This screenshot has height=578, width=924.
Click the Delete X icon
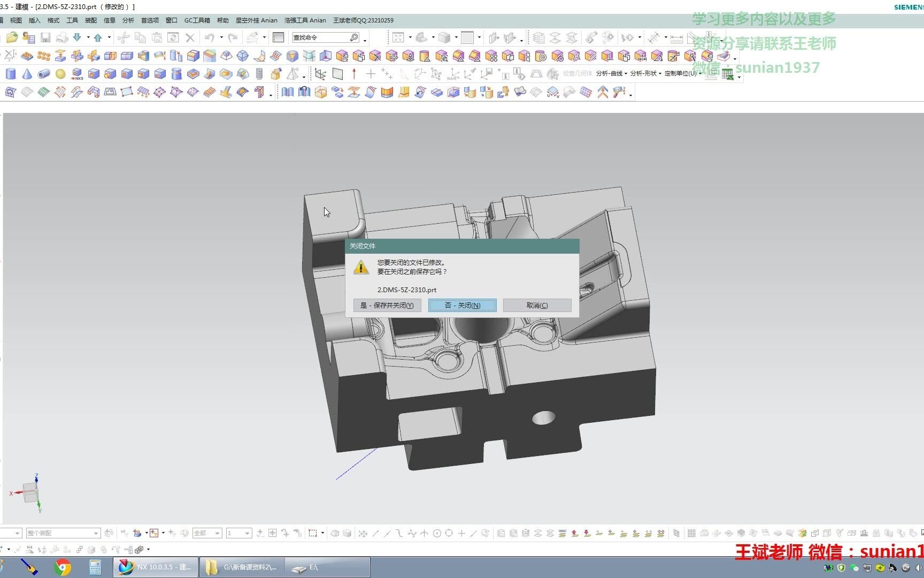(x=190, y=37)
